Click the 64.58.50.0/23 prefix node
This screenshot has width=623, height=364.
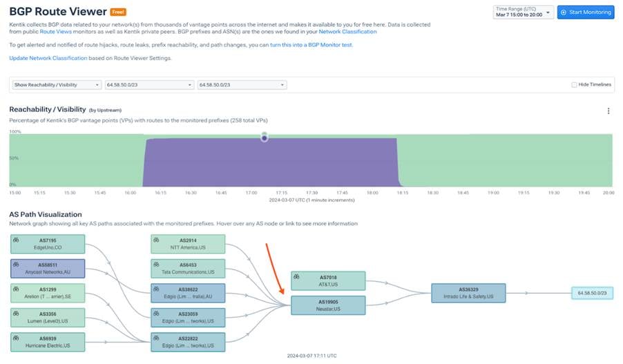click(592, 293)
